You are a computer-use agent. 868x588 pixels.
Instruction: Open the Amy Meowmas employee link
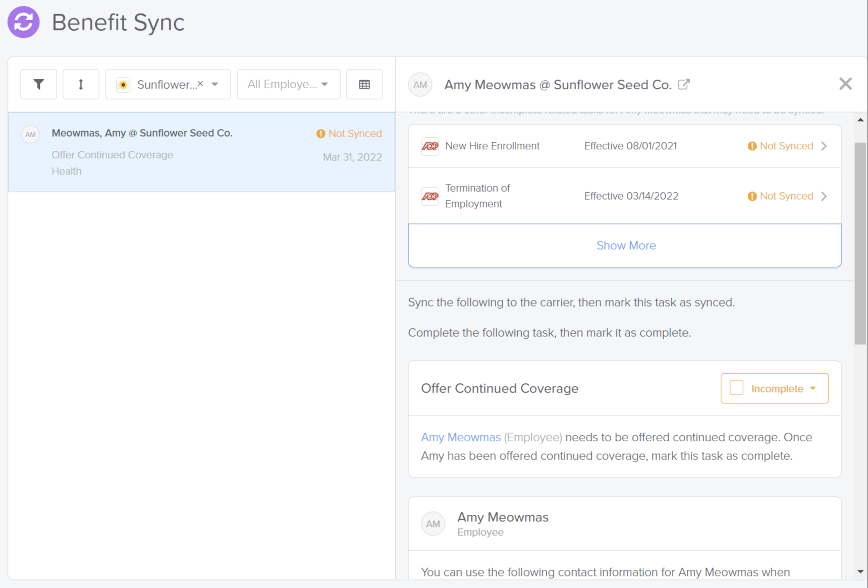pos(461,437)
